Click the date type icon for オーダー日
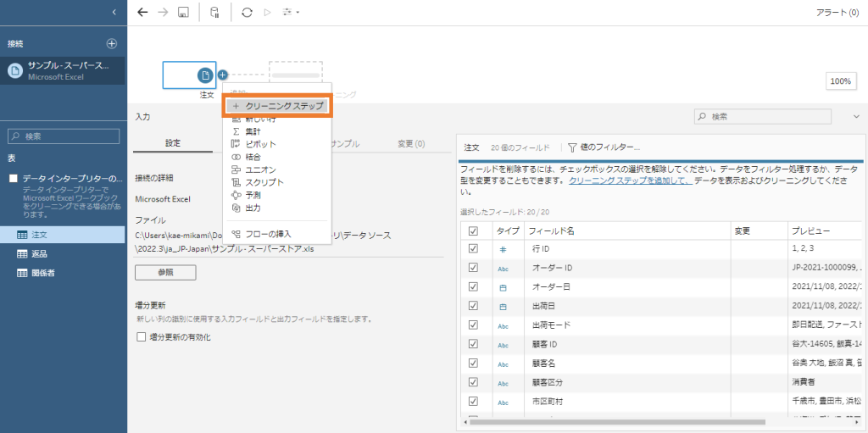 (x=504, y=287)
